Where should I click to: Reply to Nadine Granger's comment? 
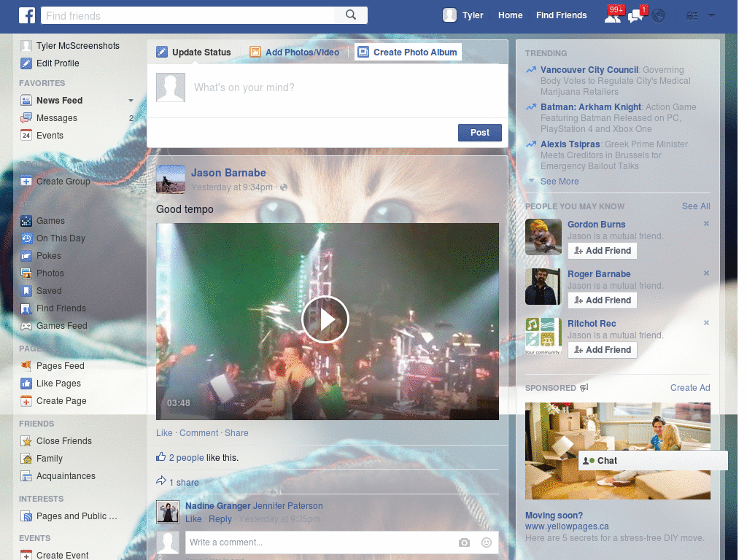(x=220, y=519)
